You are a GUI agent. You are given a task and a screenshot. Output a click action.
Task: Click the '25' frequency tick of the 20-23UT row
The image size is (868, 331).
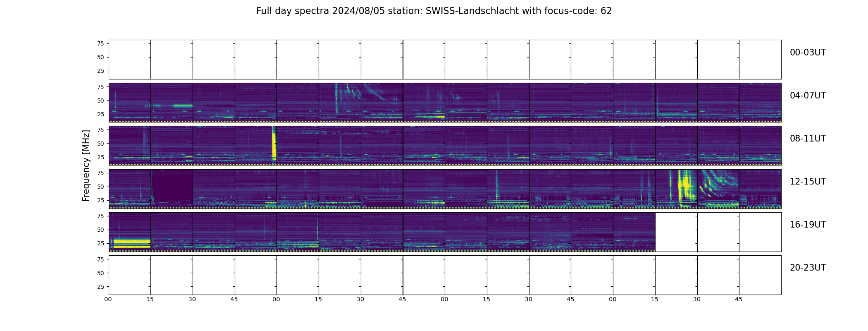click(100, 286)
